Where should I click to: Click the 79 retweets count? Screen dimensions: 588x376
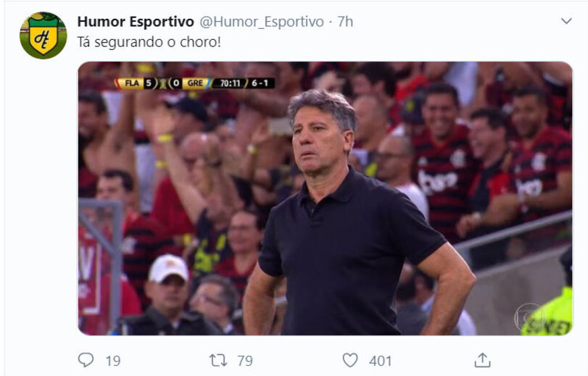click(x=245, y=361)
